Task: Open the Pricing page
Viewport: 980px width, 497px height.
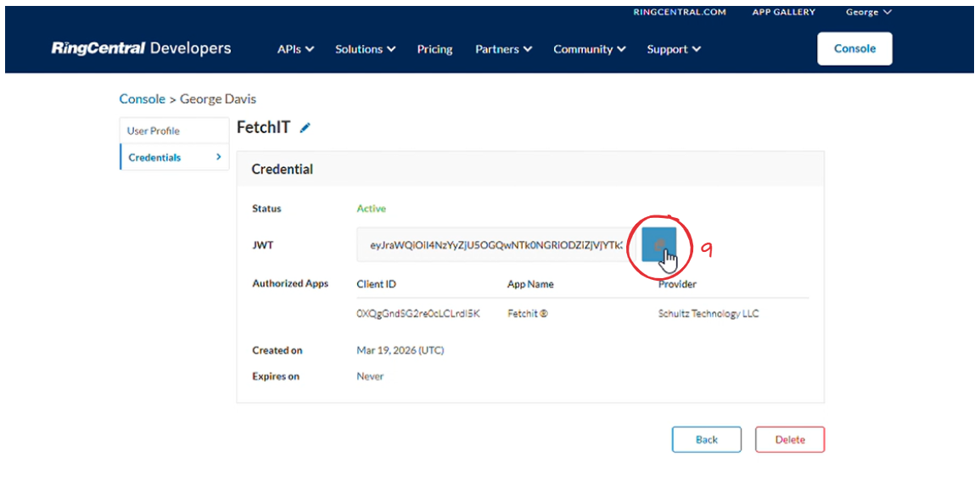Action: (x=435, y=49)
